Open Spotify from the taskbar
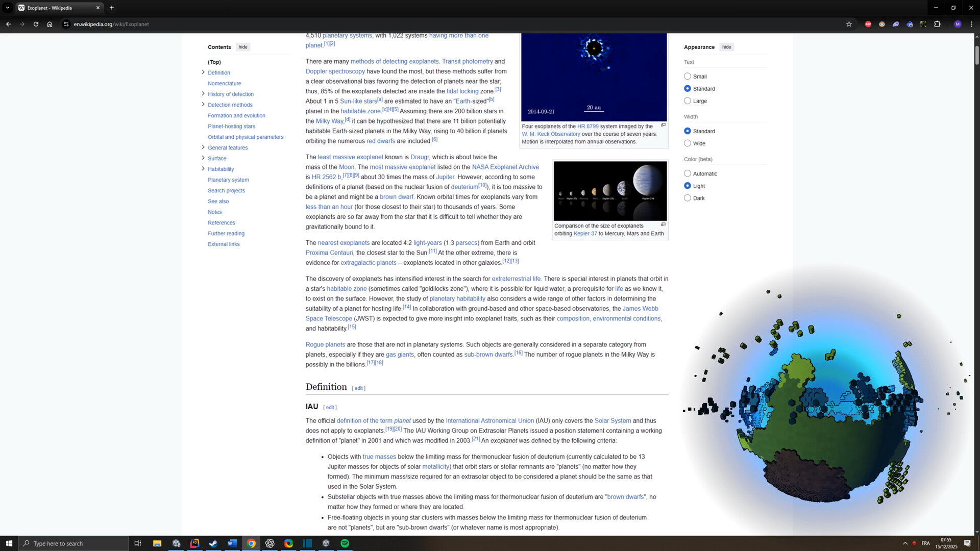 [345, 543]
